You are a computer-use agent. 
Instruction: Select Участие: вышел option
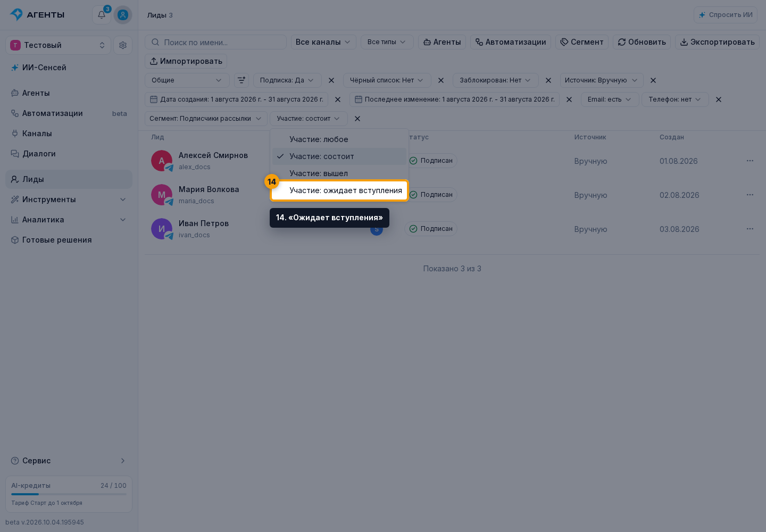(x=339, y=173)
